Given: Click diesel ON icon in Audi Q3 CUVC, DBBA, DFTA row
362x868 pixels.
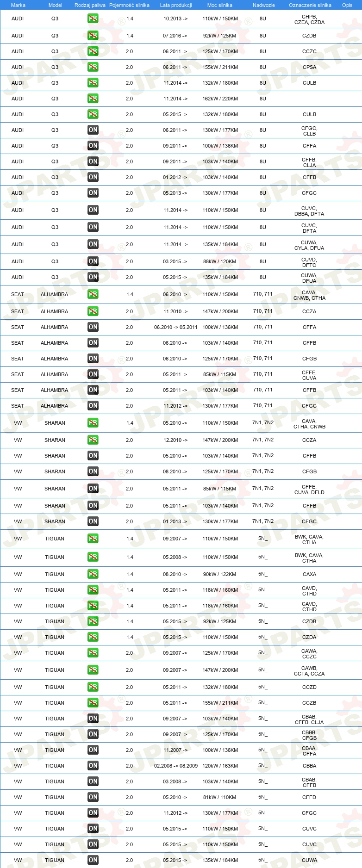Looking at the screenshot, I should coord(93,210).
